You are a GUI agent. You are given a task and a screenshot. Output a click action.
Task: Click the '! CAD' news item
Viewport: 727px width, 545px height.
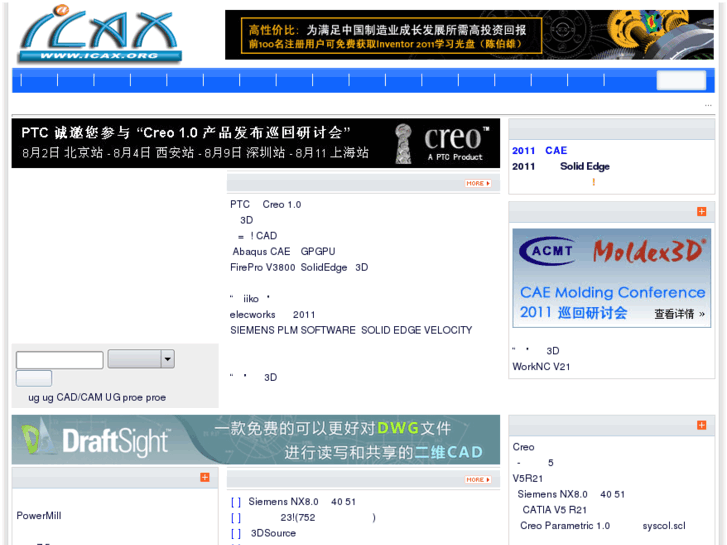pos(257,236)
